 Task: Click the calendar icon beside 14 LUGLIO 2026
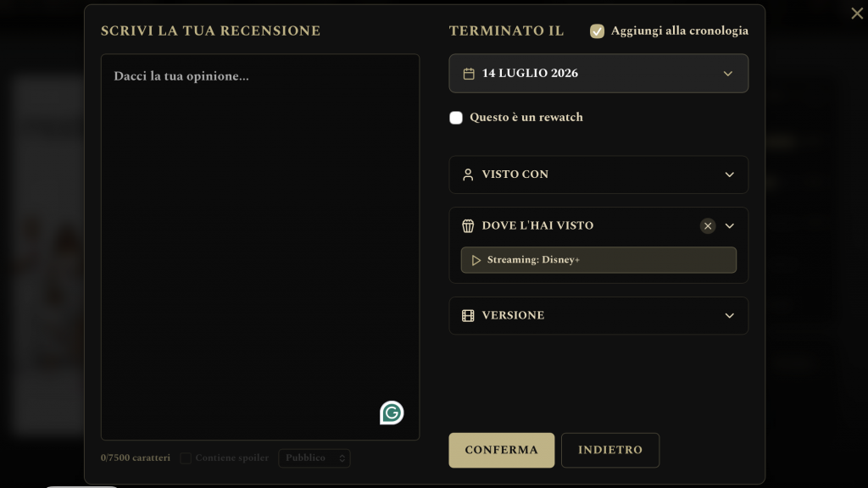pos(469,74)
